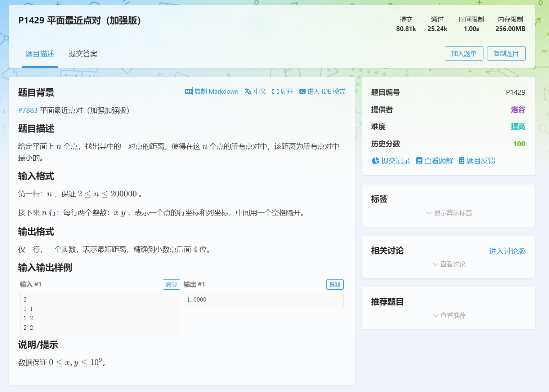Viewport: 549px width, 392px height.
Task: Switch to the 提交答案 tab
Action: (83, 54)
